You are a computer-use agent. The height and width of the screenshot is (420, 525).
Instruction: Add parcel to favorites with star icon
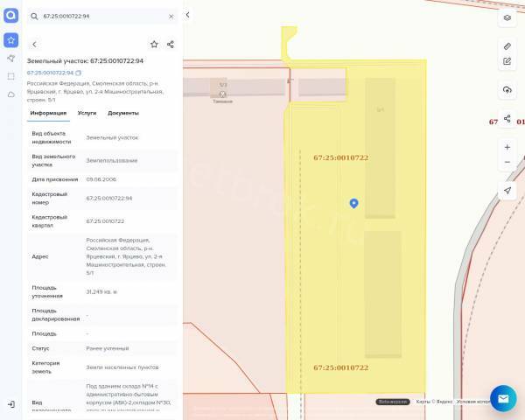154,44
